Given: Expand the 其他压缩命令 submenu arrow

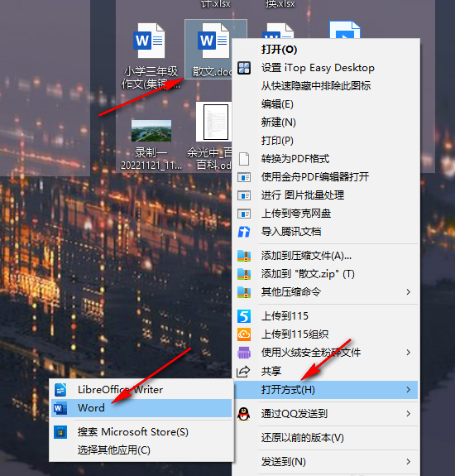Looking at the screenshot, I should point(409,292).
